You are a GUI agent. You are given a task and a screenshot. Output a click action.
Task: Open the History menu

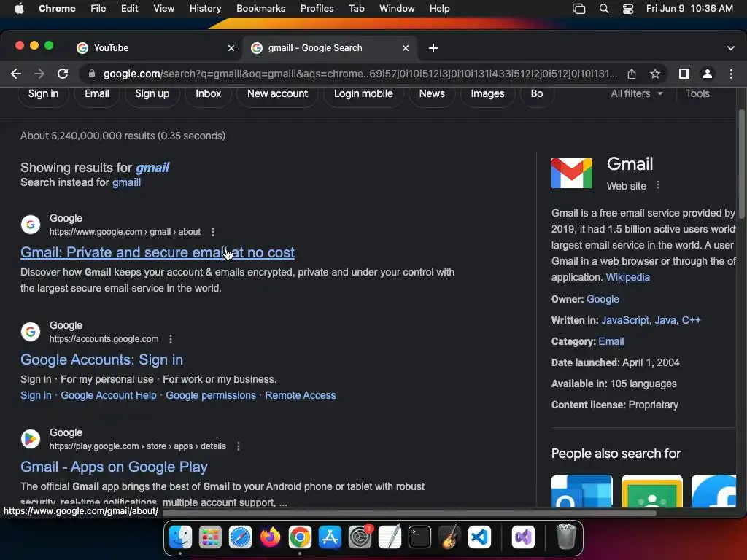click(205, 8)
